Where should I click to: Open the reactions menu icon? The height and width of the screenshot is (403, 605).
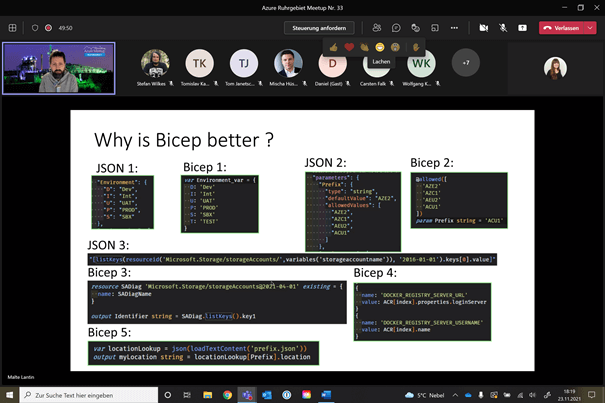click(x=415, y=28)
